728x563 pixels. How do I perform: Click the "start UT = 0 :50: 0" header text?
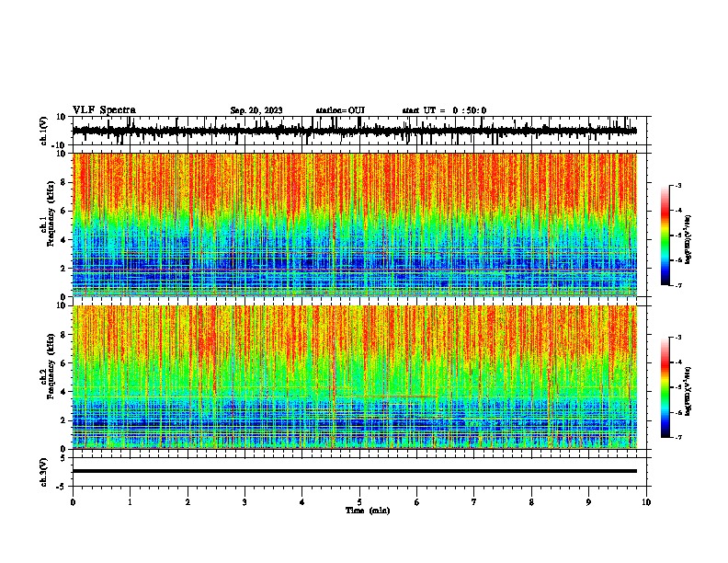pyautogui.click(x=444, y=110)
